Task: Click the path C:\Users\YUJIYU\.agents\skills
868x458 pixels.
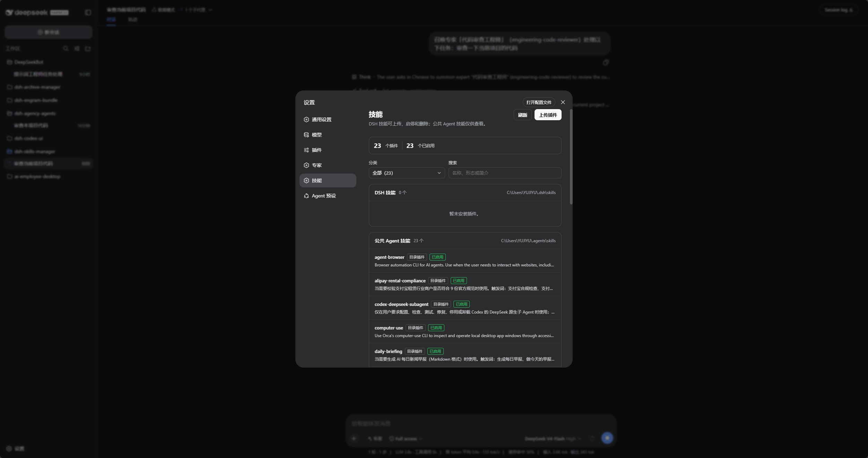Action: [x=528, y=241]
